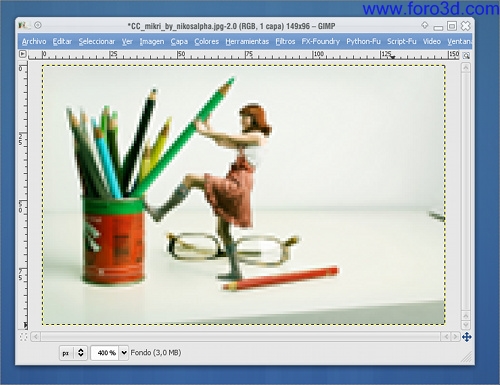Open the Filtros menu

click(285, 41)
